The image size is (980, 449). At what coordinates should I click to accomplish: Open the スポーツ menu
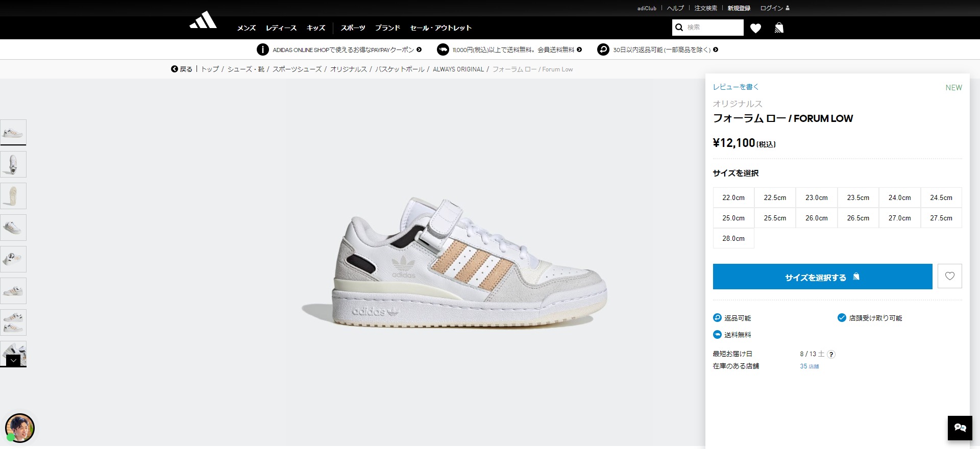pyautogui.click(x=353, y=28)
